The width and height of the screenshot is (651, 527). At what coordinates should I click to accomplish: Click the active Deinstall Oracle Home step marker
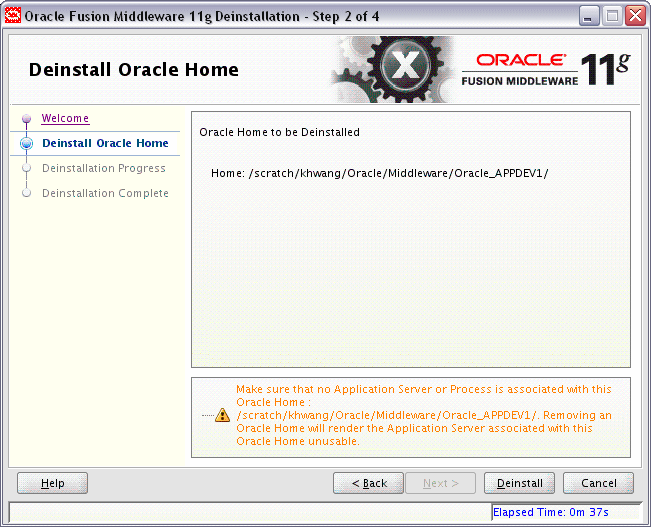pyautogui.click(x=27, y=144)
